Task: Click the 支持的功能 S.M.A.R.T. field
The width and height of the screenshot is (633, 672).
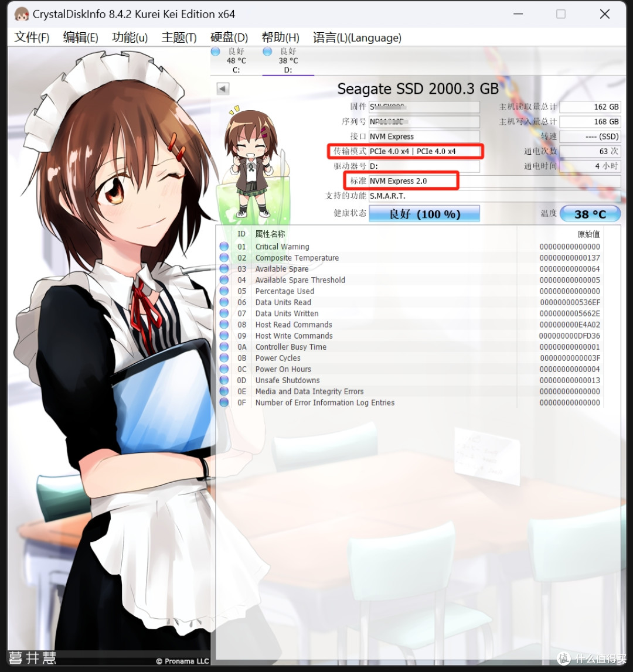Action: [495, 196]
